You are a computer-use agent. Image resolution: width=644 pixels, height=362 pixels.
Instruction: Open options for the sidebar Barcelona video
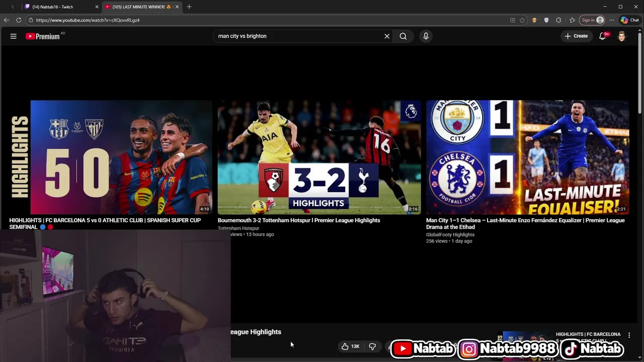(x=629, y=335)
